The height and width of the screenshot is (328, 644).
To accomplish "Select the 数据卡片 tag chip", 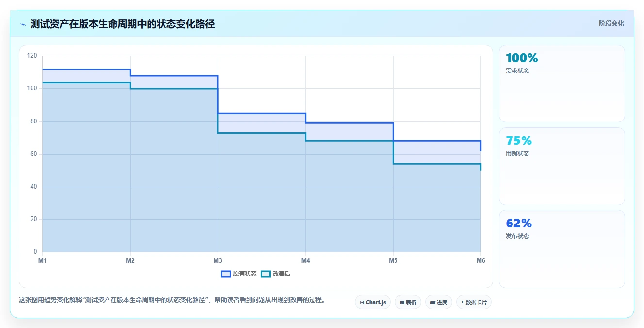I will [x=474, y=302].
